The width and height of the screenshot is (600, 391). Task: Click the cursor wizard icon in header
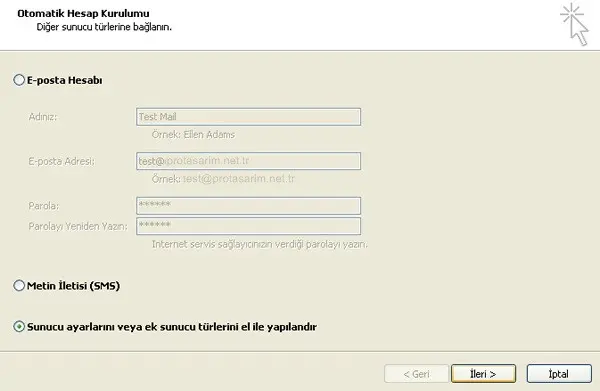pos(574,24)
